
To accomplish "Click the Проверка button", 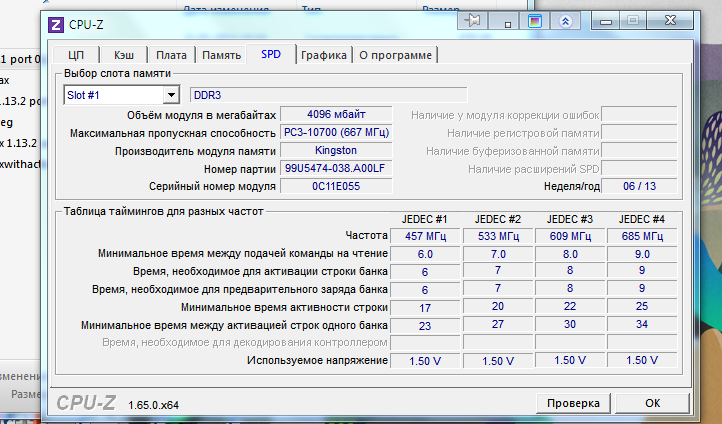I will [573, 403].
